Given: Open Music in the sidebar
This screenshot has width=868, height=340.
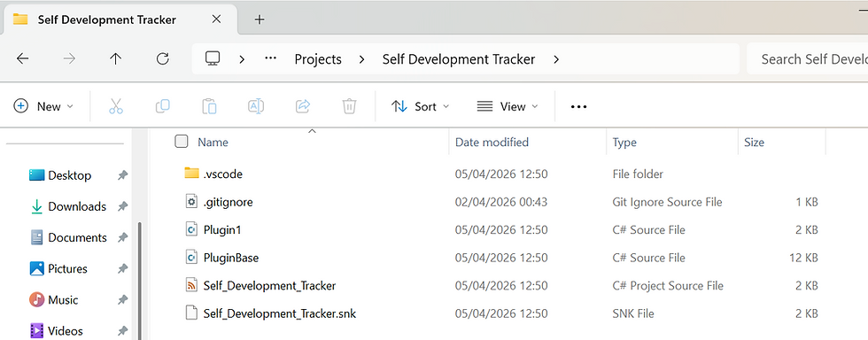Looking at the screenshot, I should tap(53, 299).
